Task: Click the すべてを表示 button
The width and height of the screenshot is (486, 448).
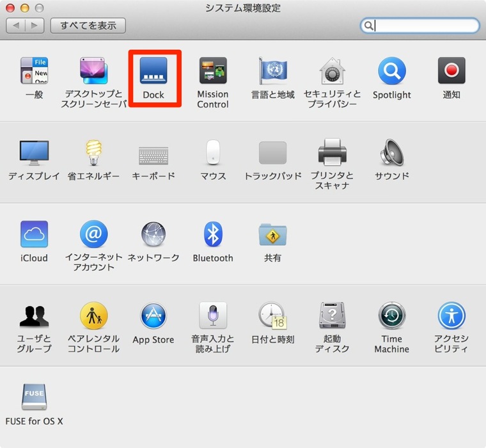Action: [88, 26]
